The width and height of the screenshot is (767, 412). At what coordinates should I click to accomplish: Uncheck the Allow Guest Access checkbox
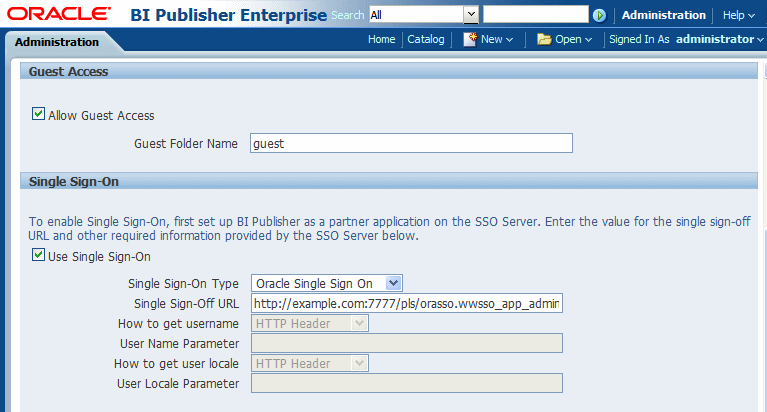click(x=38, y=114)
